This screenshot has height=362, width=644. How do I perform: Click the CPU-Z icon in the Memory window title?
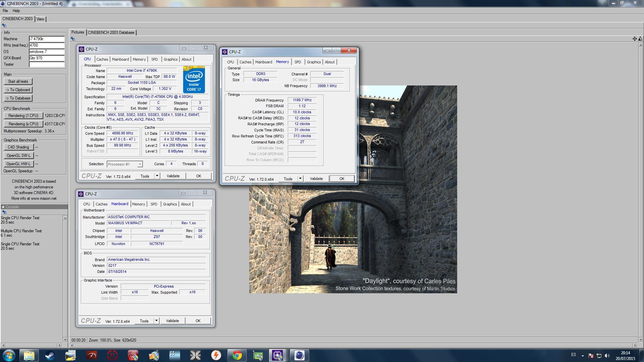[x=225, y=52]
